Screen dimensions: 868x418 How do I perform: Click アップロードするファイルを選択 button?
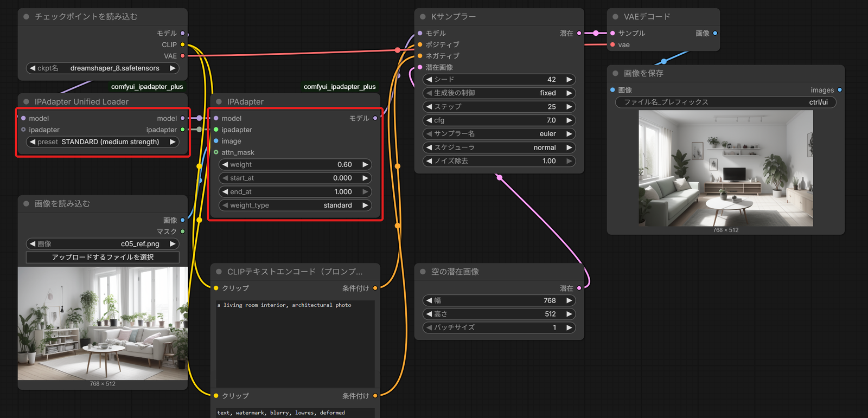click(103, 257)
